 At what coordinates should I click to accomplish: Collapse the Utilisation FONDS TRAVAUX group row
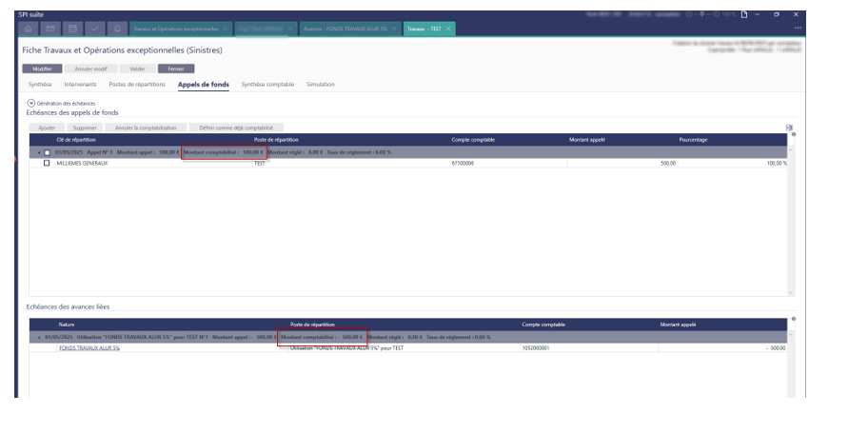[39, 337]
